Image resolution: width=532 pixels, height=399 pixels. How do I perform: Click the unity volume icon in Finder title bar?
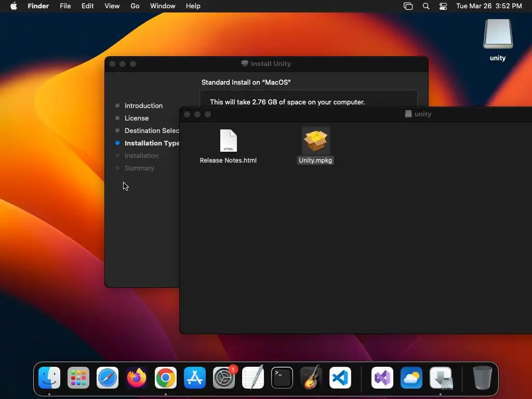(408, 114)
